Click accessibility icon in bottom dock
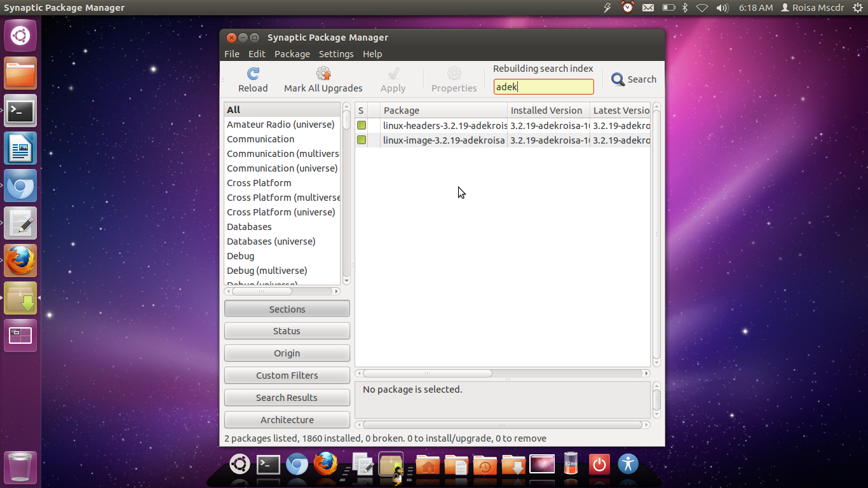The image size is (868, 488). pos(628,464)
